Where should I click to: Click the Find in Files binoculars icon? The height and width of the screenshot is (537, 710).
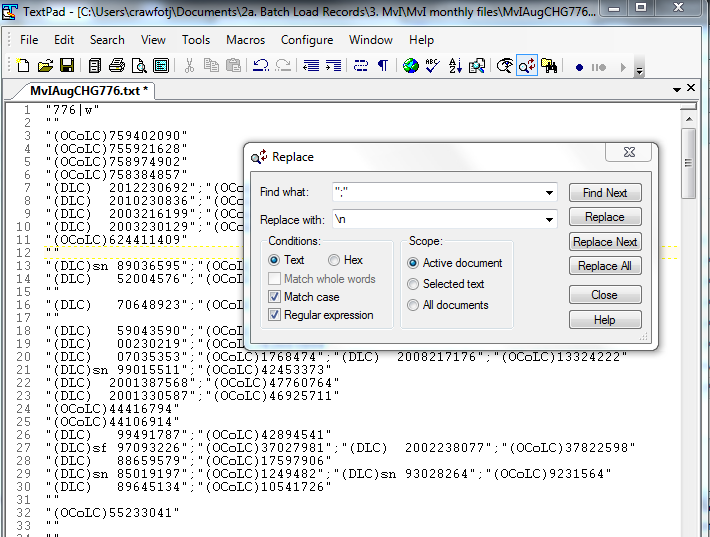548,66
